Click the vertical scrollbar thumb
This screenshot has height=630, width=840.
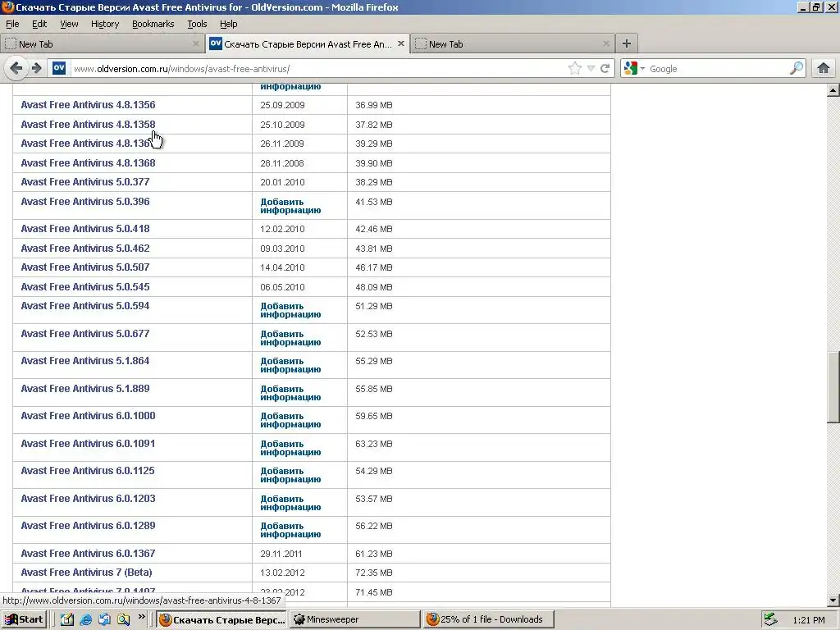[x=833, y=387]
